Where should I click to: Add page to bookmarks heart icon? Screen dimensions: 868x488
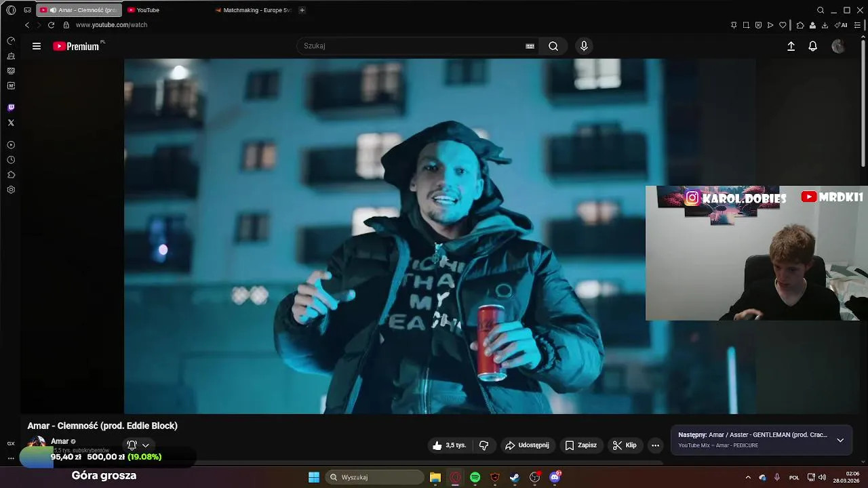point(783,25)
